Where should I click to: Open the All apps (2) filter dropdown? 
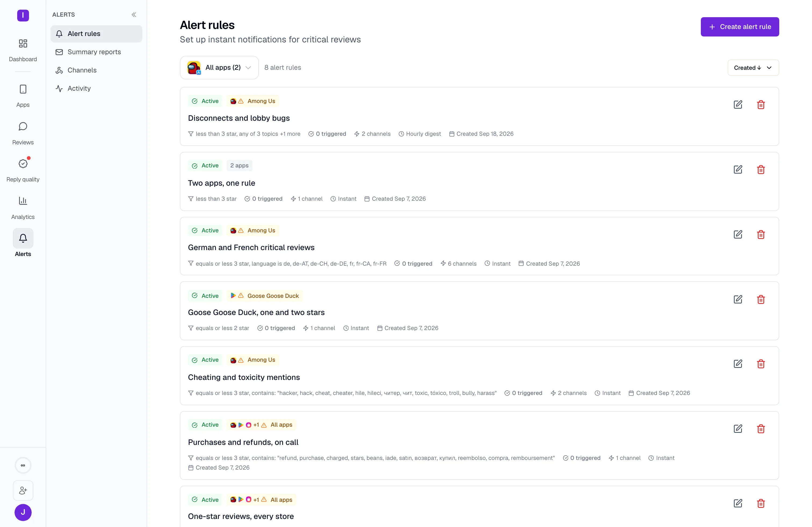click(219, 68)
